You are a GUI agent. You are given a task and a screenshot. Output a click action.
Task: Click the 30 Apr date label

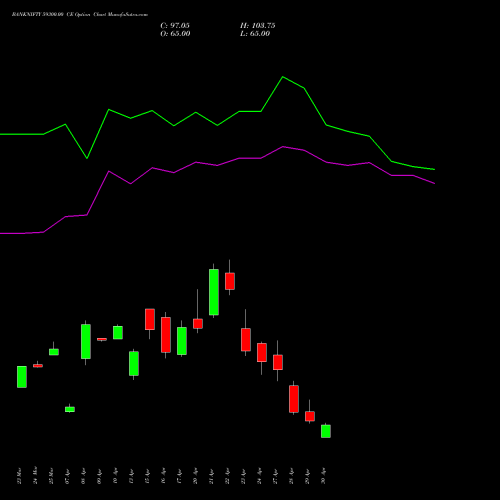tap(323, 477)
